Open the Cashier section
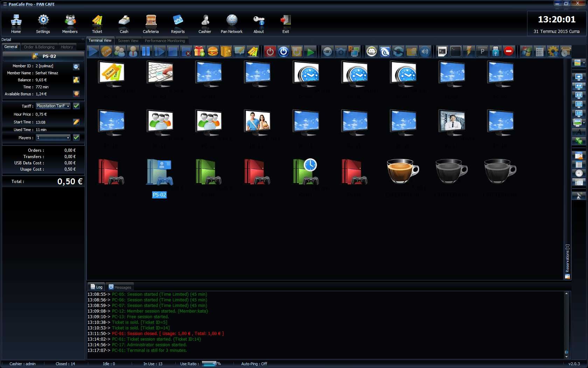This screenshot has height=368, width=588. coord(205,24)
